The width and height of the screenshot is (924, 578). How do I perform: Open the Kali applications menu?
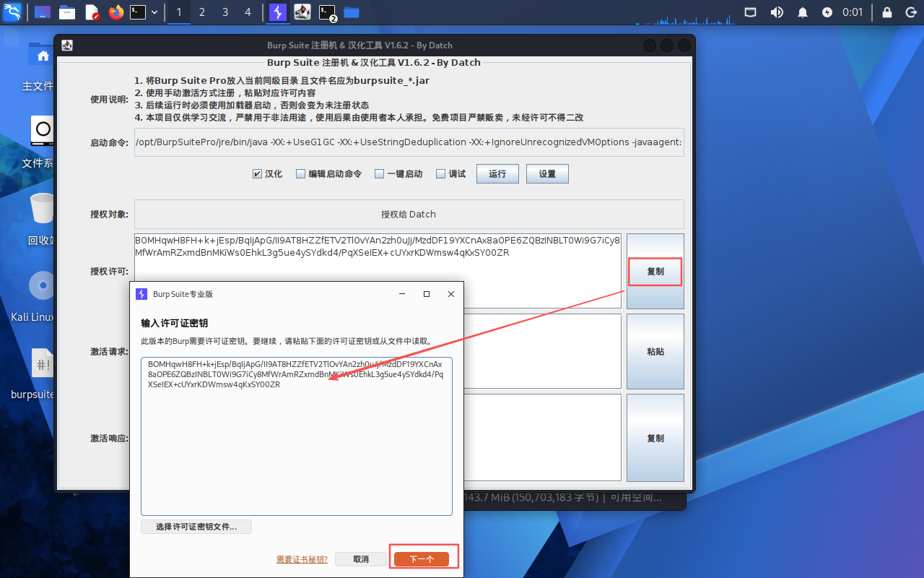click(x=12, y=12)
